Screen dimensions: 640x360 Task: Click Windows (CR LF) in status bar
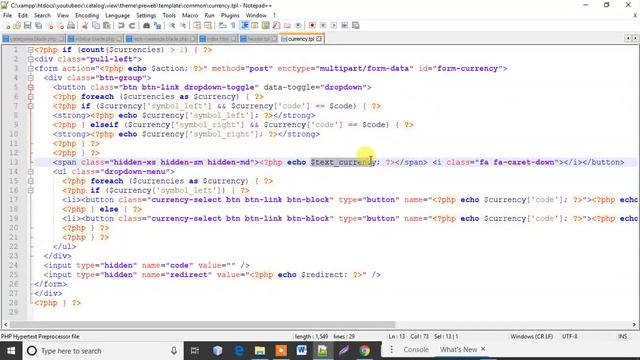(x=531, y=336)
